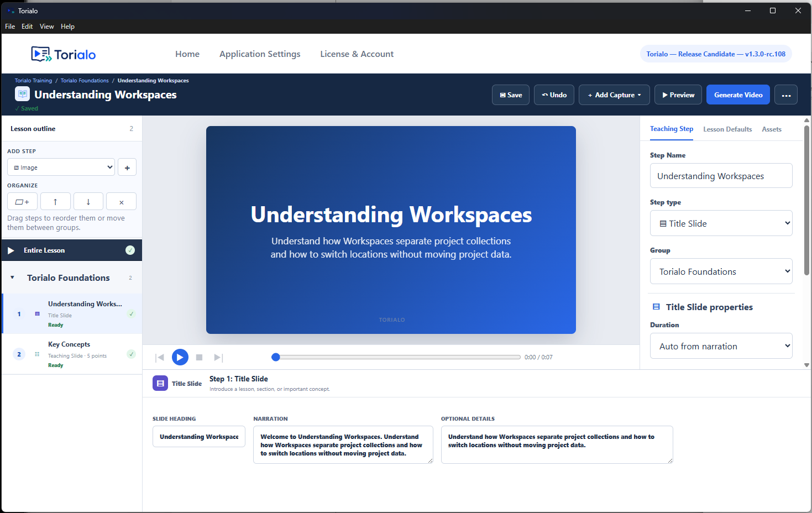Screen dimensions: 812x513
Task: Save the lesson
Action: pos(511,95)
